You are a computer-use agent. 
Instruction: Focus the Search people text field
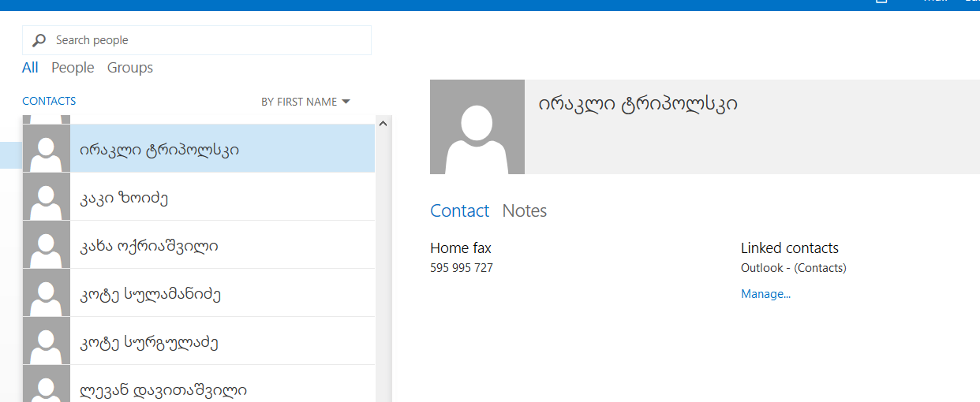tap(205, 40)
